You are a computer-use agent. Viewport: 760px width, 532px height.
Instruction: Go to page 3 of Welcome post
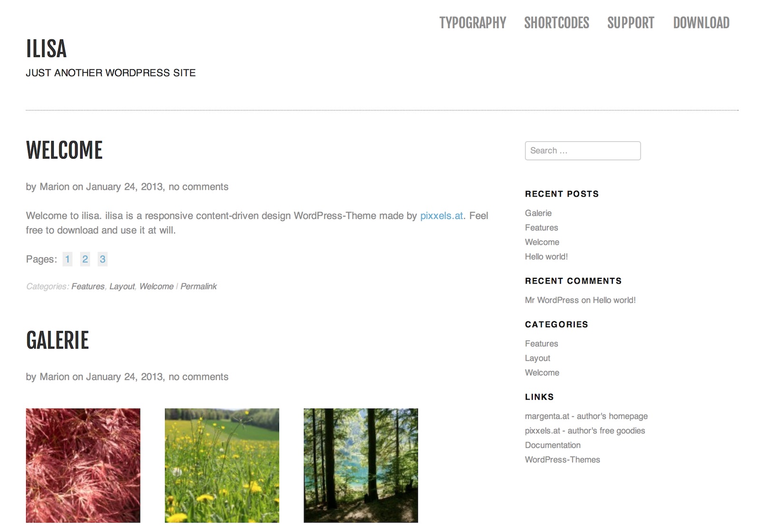pyautogui.click(x=103, y=259)
